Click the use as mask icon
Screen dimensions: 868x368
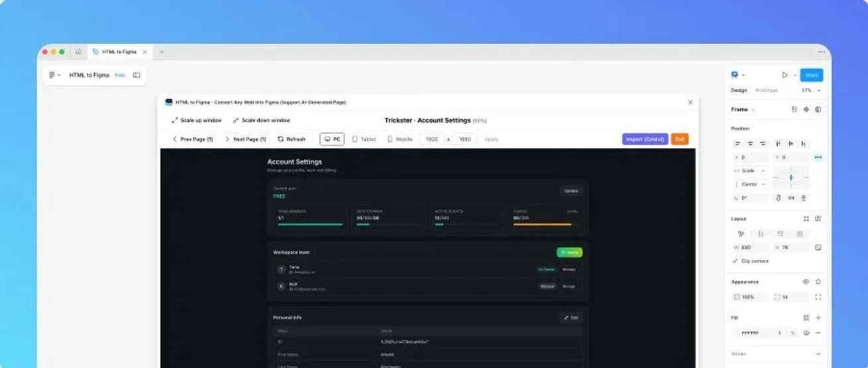click(818, 109)
